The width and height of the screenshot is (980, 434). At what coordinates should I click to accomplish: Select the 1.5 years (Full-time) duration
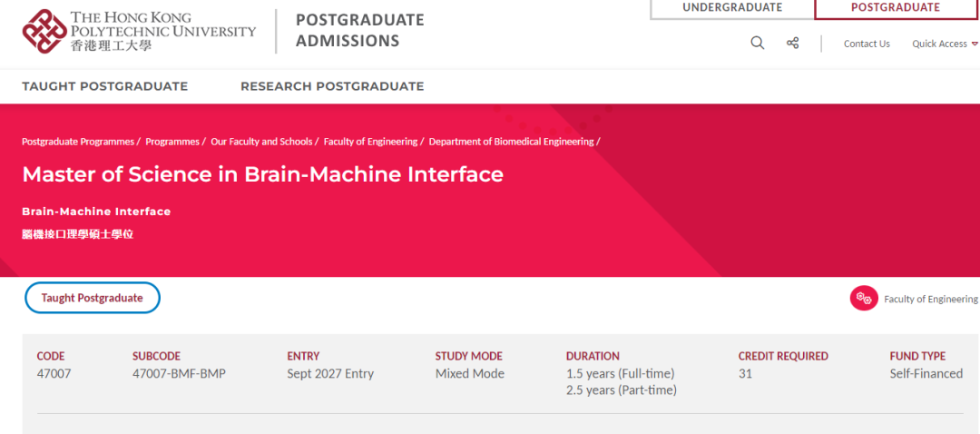pos(620,374)
